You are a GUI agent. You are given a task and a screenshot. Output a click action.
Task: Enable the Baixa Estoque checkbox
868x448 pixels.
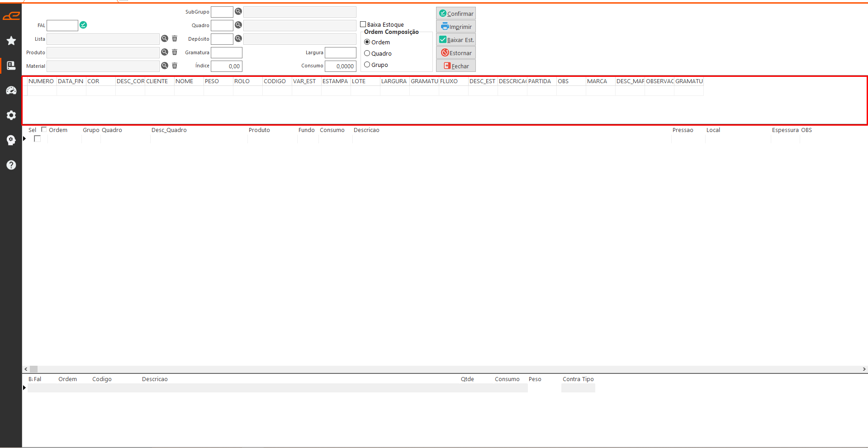click(363, 24)
